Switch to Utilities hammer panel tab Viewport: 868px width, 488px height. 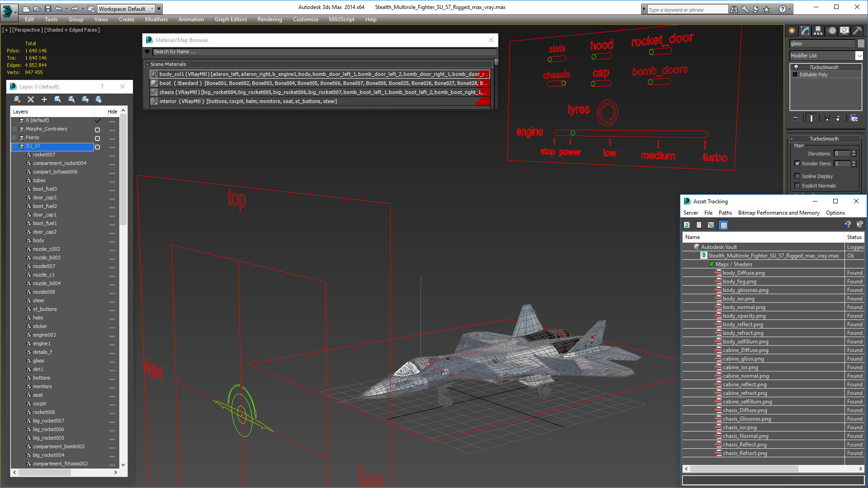click(x=857, y=31)
